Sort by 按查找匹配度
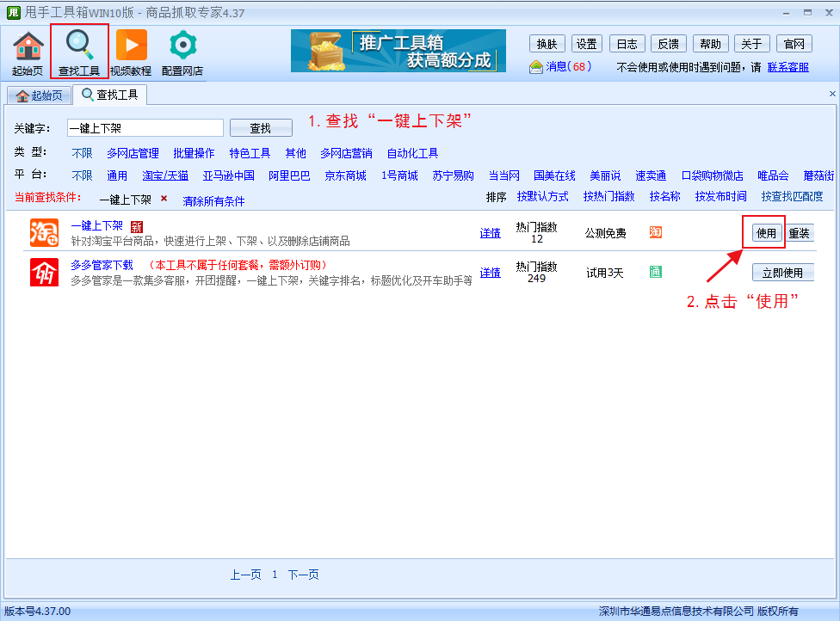Image resolution: width=840 pixels, height=621 pixels. coord(793,196)
